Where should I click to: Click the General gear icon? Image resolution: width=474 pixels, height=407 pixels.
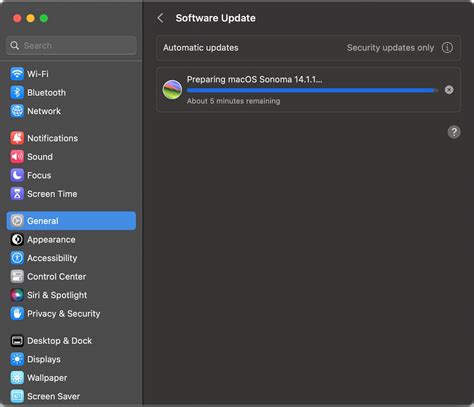(17, 221)
